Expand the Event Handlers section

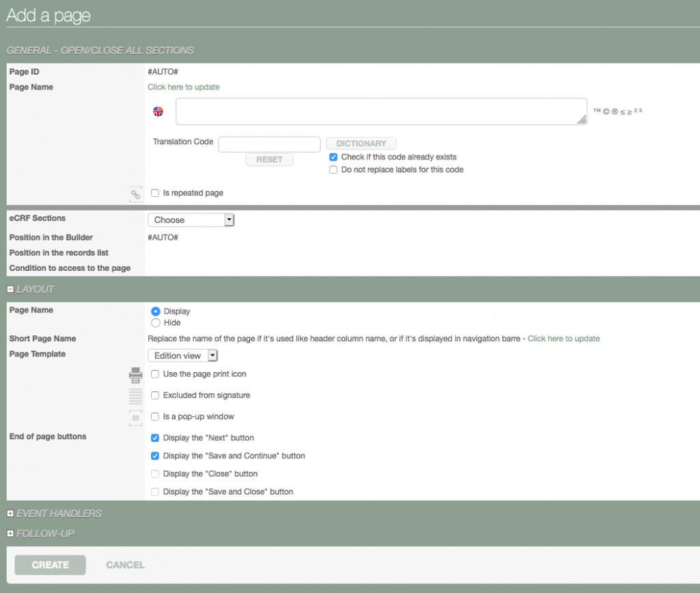[10, 514]
